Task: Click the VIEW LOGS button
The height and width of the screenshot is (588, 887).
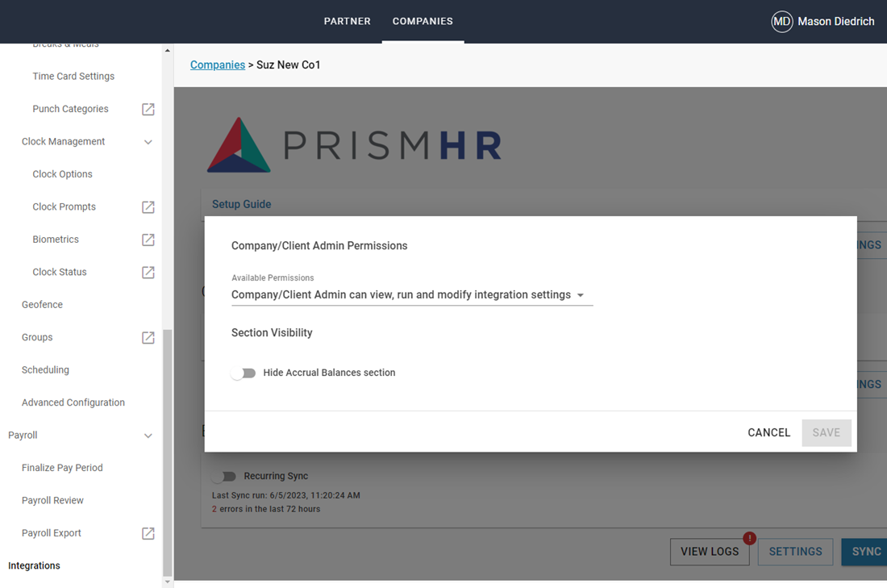Action: (x=710, y=552)
